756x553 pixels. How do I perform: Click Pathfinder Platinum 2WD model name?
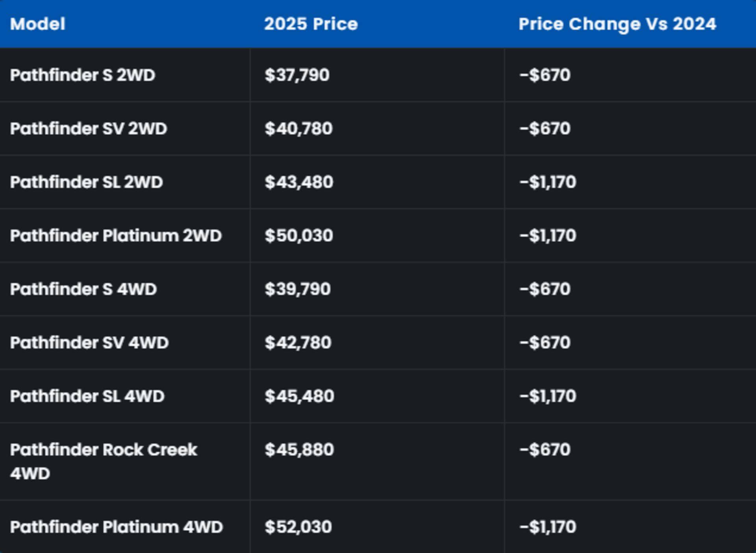(116, 236)
